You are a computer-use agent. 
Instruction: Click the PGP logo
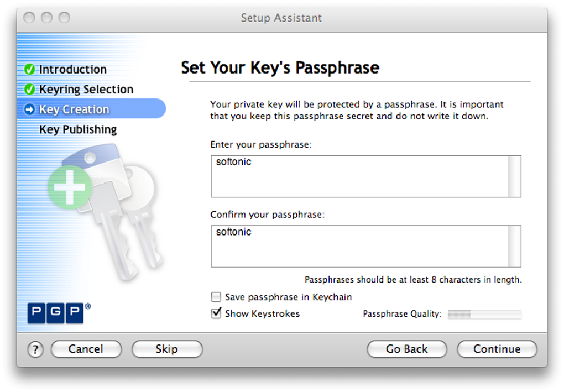pos(59,313)
